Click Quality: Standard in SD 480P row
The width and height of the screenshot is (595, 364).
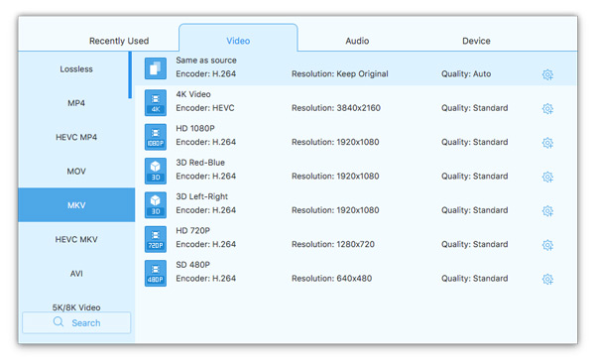(x=474, y=279)
